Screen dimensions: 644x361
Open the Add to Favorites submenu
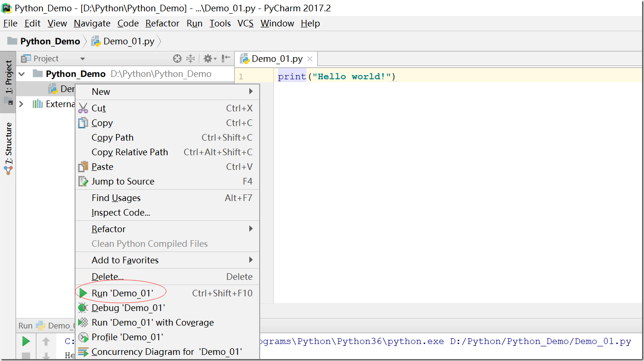click(168, 260)
